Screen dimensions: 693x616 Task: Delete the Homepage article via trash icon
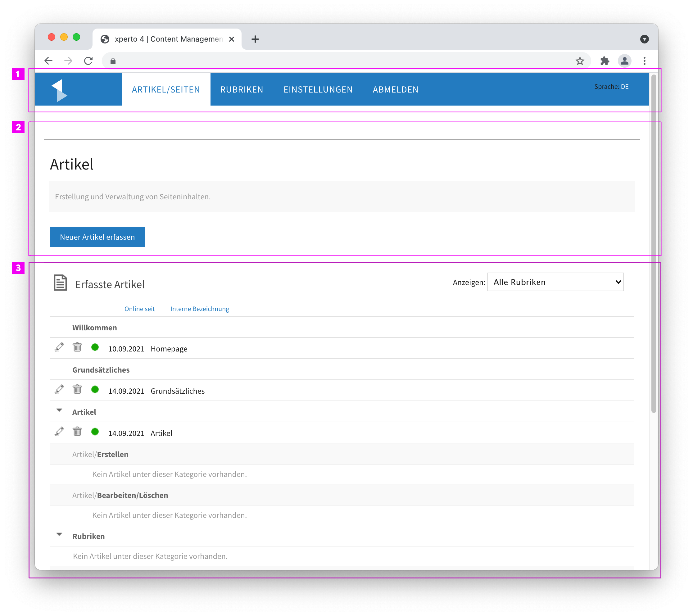[x=77, y=347]
